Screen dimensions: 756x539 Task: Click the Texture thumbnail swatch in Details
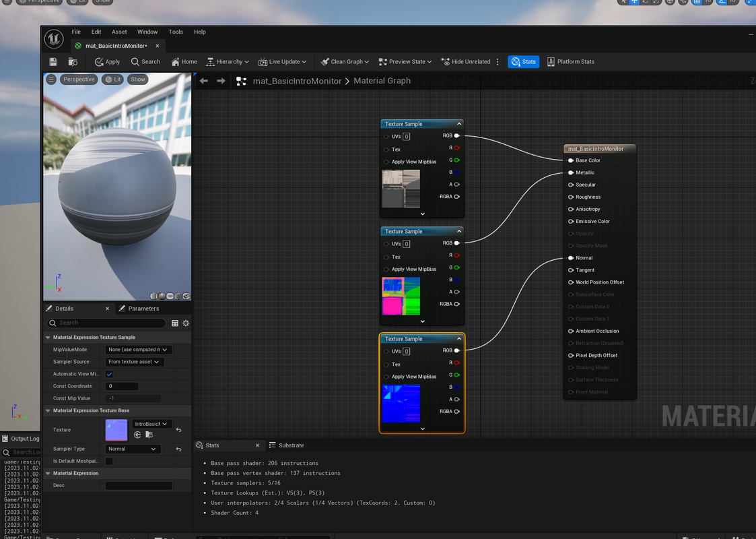(116, 430)
